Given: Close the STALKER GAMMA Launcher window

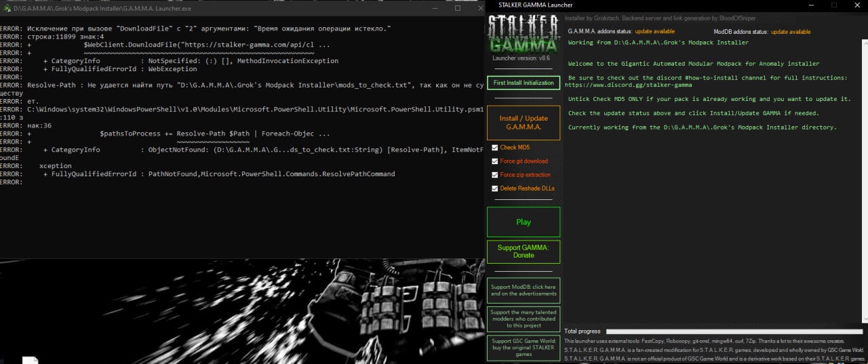Looking at the screenshot, I should (x=857, y=5).
